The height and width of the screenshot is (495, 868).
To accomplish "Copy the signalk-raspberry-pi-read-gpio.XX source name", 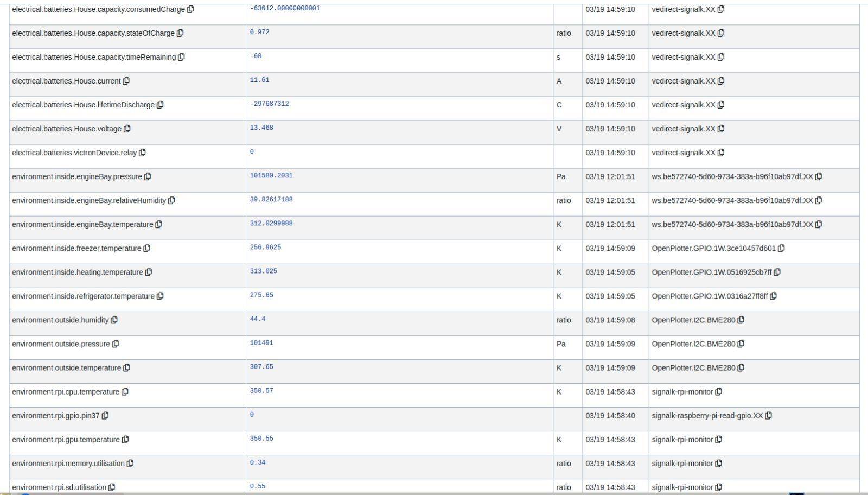I will (768, 415).
